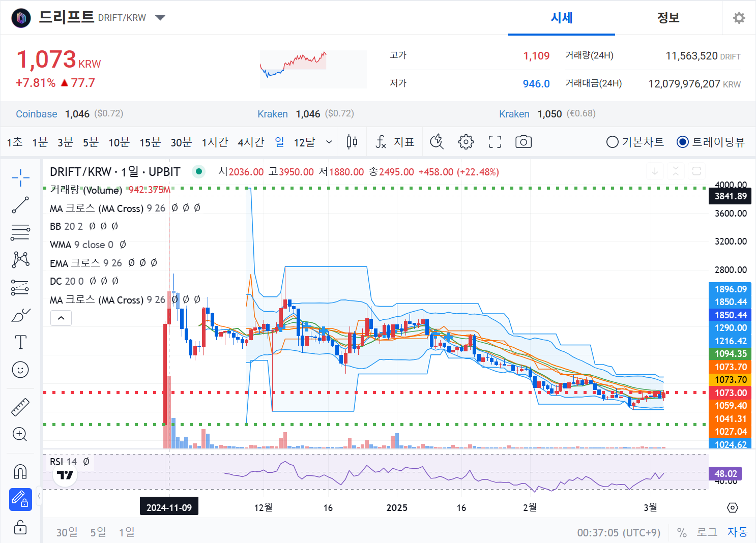Select the 1초 interval
This screenshot has height=543, width=756.
15,142
